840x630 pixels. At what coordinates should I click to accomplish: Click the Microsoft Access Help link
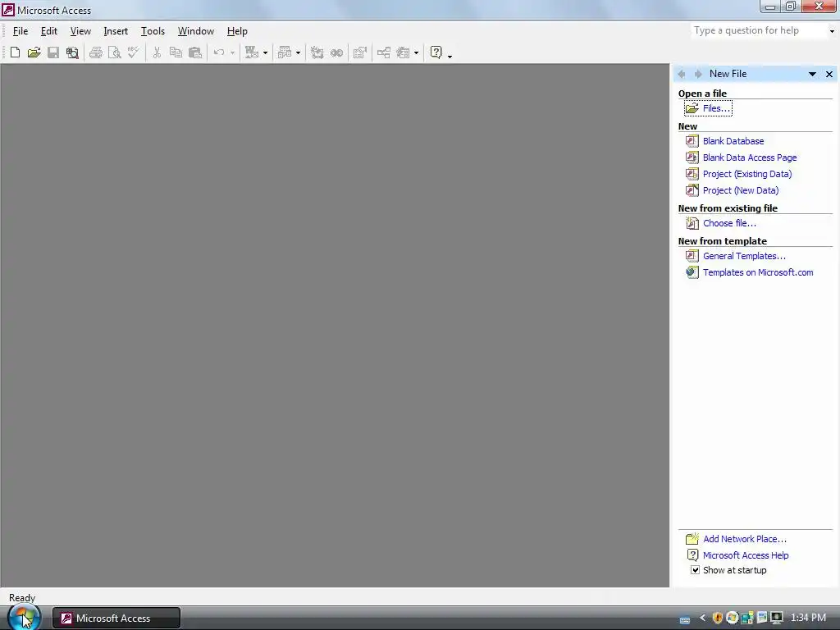[x=745, y=555]
